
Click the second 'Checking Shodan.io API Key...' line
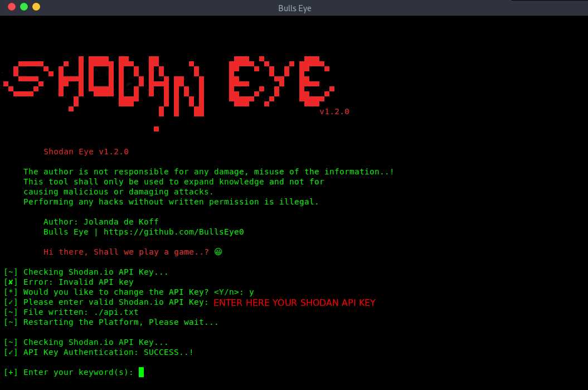pos(96,342)
